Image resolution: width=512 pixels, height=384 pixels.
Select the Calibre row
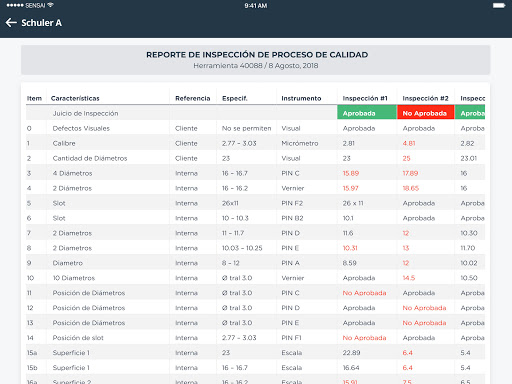point(255,143)
